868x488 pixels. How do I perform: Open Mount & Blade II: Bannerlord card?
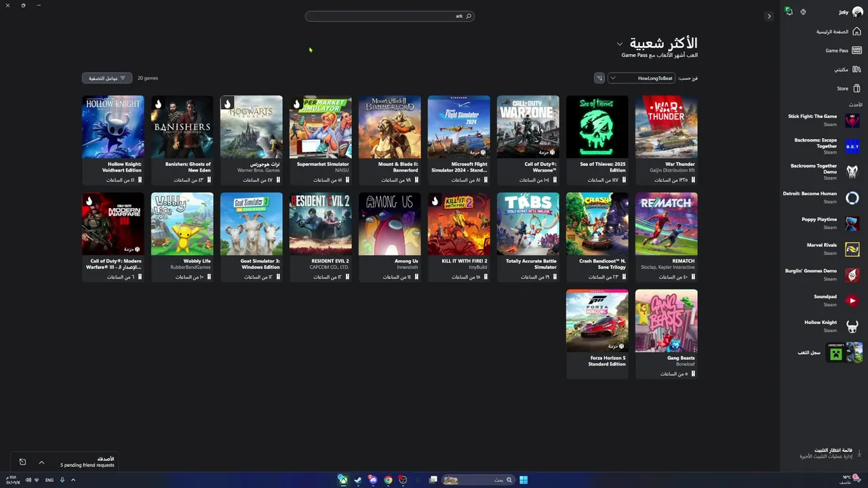[x=389, y=140]
